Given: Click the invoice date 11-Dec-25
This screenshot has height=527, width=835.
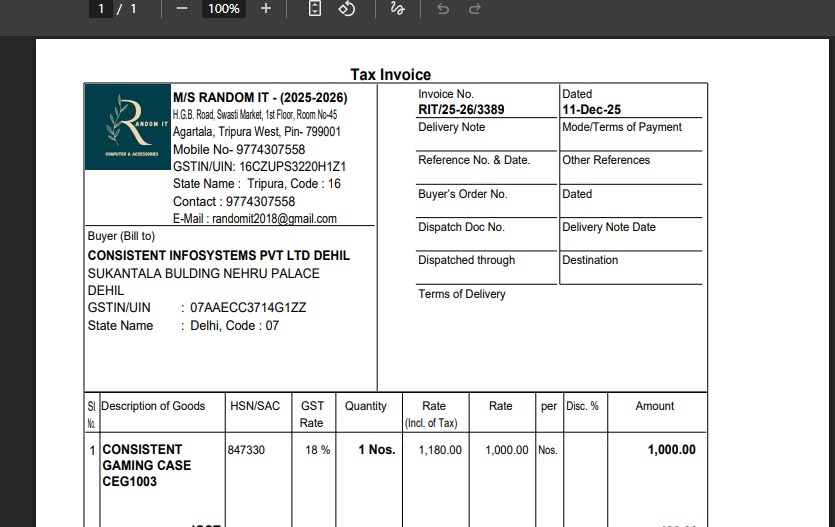Looking at the screenshot, I should (591, 110).
